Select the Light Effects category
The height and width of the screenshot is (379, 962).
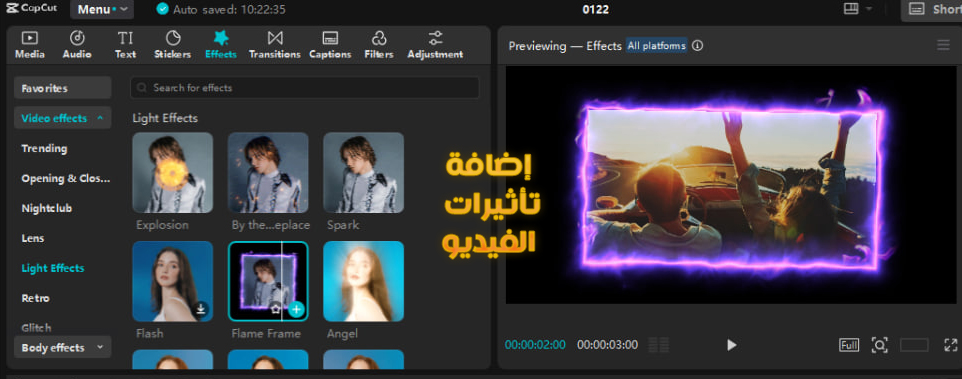[x=53, y=268]
